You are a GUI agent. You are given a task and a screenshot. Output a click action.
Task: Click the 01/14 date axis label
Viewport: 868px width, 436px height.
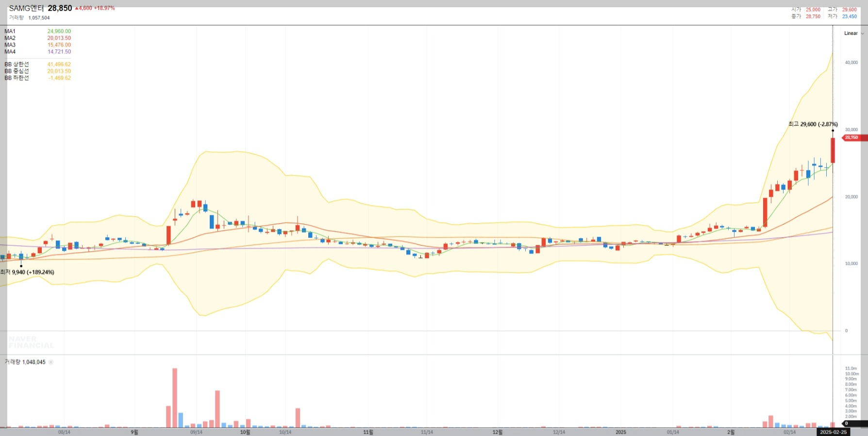673,432
